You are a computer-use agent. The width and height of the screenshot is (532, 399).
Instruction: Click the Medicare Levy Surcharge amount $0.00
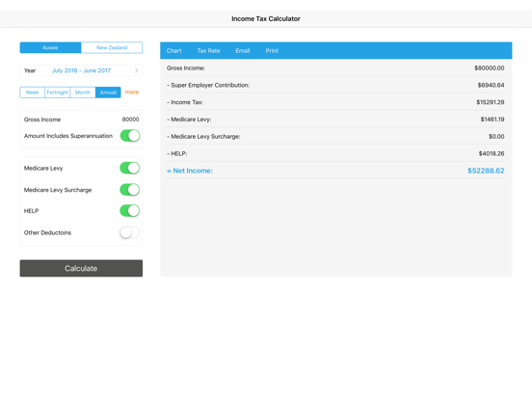tap(496, 137)
